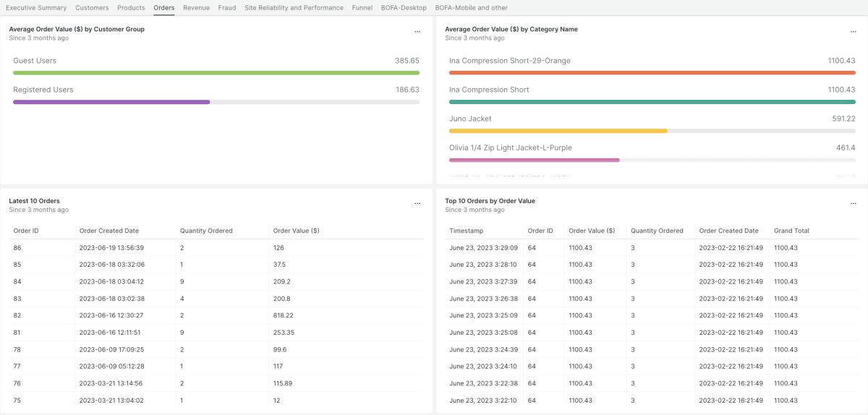
Task: Open options menu for Average Order Value by Customer Group
Action: click(417, 32)
